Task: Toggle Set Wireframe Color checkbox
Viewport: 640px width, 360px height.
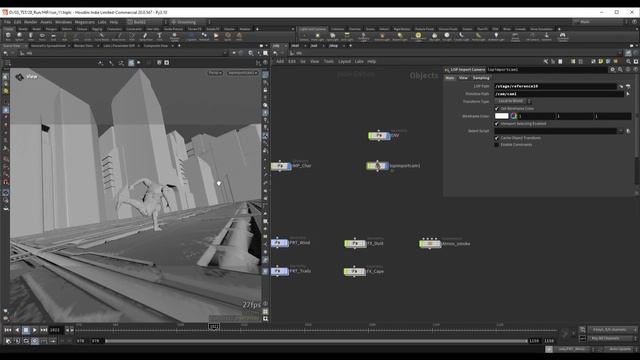Action: (497, 109)
